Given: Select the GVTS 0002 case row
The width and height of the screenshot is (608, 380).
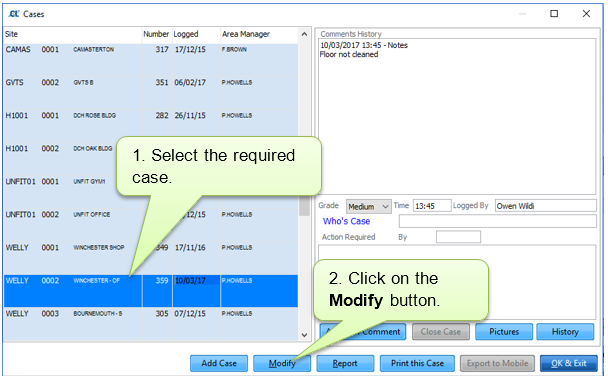Looking at the screenshot, I should tap(151, 93).
